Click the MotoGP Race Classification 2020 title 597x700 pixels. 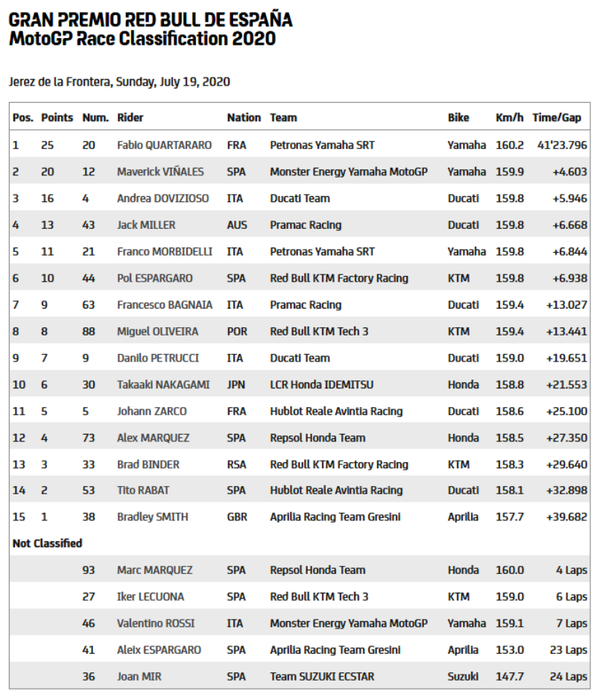(142, 39)
